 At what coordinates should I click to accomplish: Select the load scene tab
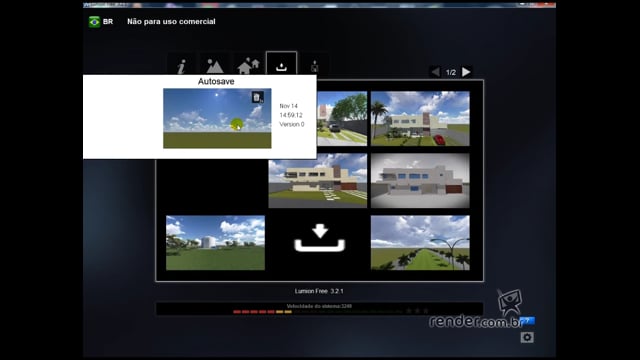point(281,64)
